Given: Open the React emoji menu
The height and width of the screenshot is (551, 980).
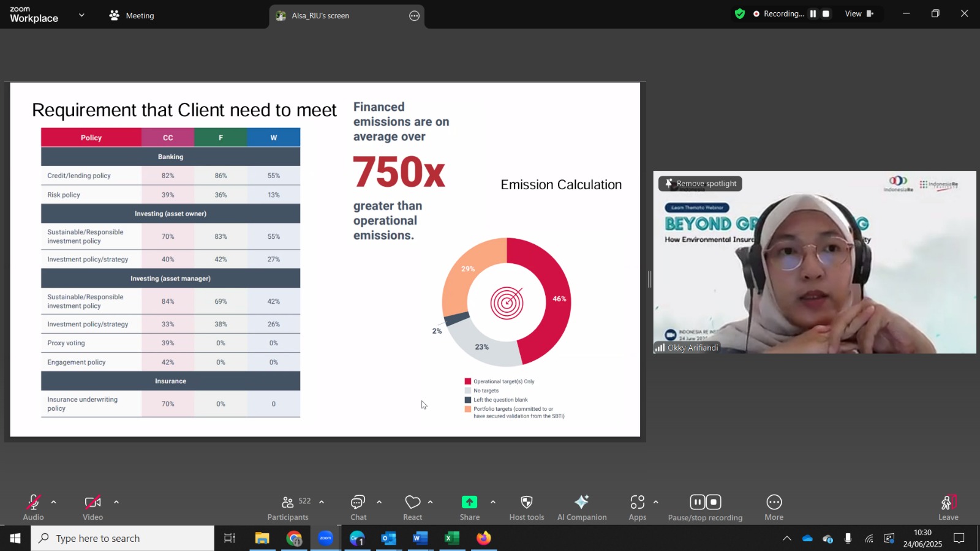Looking at the screenshot, I should point(413,508).
